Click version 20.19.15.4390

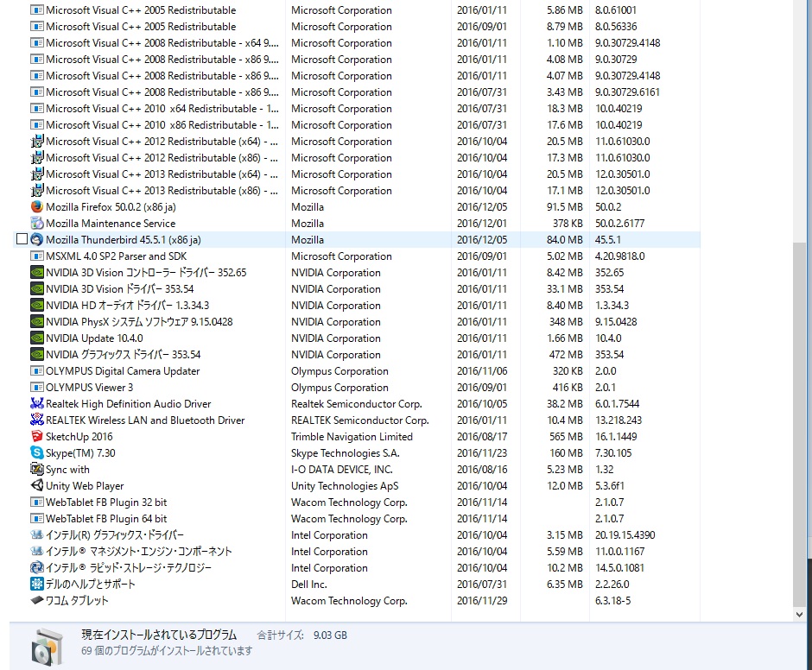(625, 534)
